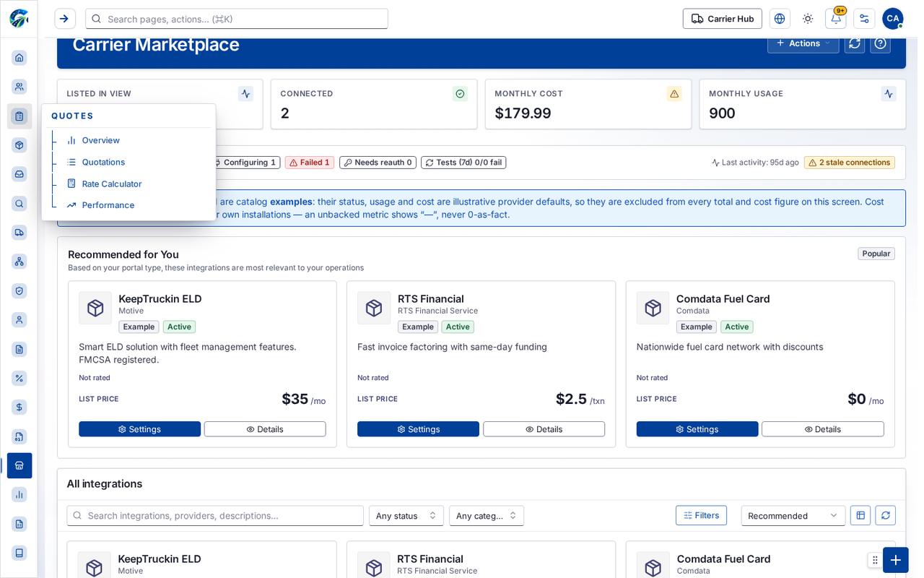The height and width of the screenshot is (578, 924).
Task: Open the sliders preferences icon
Action: coord(864,19)
